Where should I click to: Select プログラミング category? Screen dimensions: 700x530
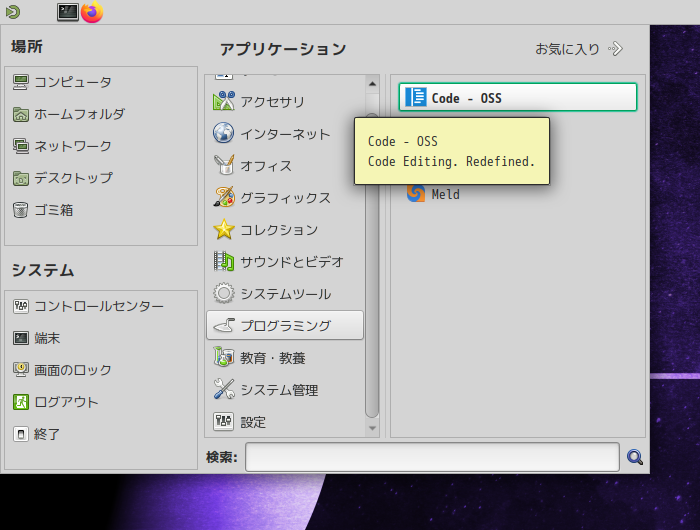click(x=285, y=326)
